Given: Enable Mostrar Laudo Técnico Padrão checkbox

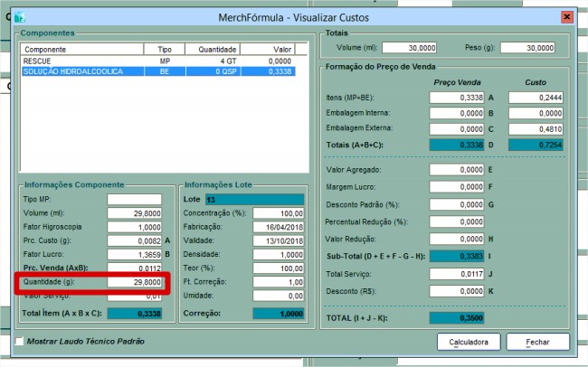Looking at the screenshot, I should [x=22, y=341].
